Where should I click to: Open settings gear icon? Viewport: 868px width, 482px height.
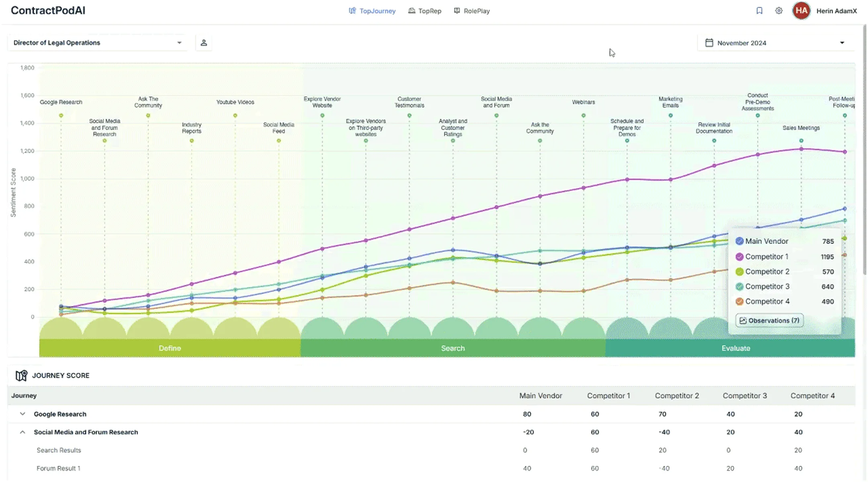[x=779, y=11]
